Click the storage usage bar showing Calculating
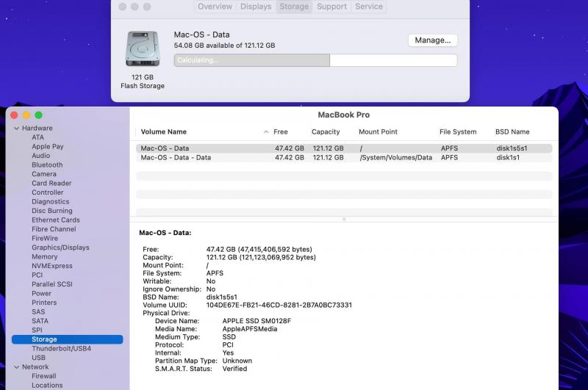 (x=315, y=60)
